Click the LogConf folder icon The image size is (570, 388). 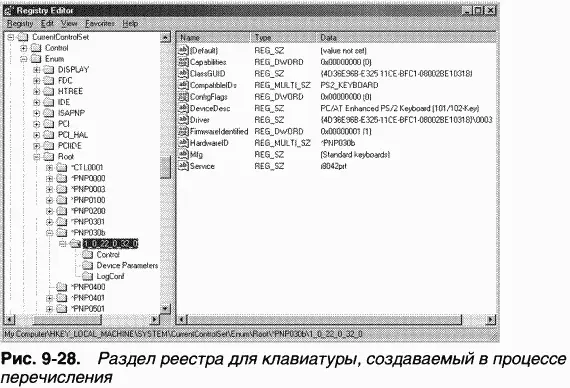tap(88, 276)
